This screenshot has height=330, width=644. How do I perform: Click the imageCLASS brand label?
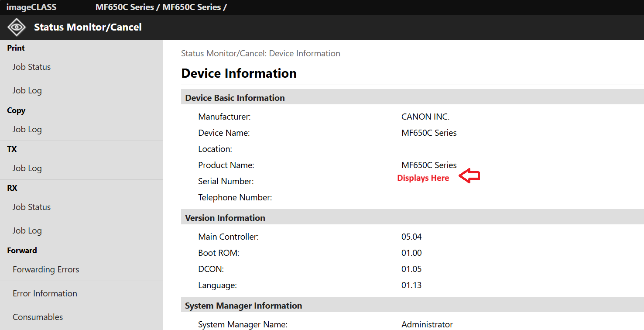coord(31,7)
